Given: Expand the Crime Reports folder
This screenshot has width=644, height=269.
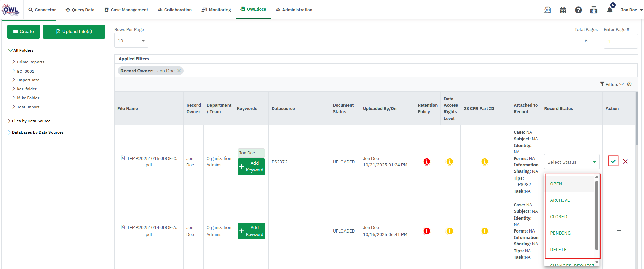Looking at the screenshot, I should click(14, 62).
